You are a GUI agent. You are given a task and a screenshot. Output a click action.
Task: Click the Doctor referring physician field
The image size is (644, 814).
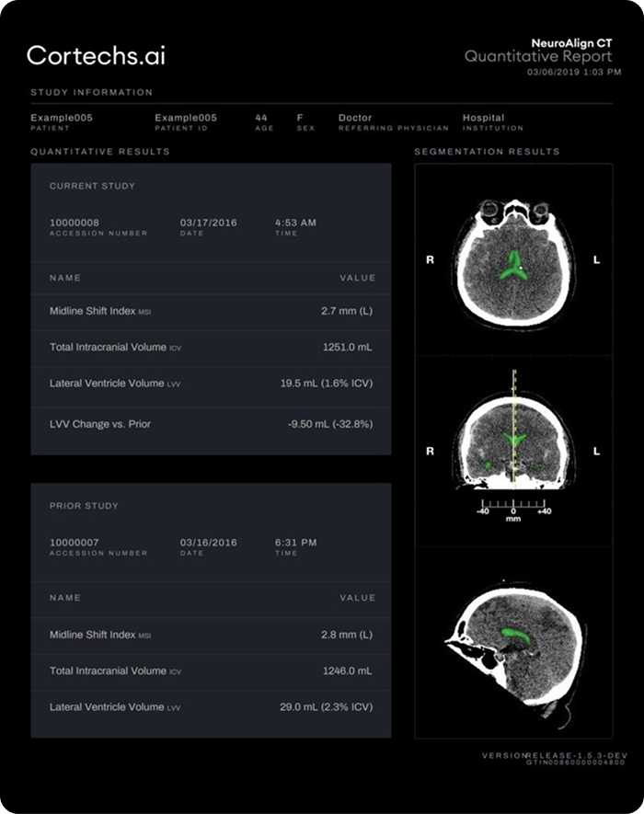pyautogui.click(x=355, y=119)
